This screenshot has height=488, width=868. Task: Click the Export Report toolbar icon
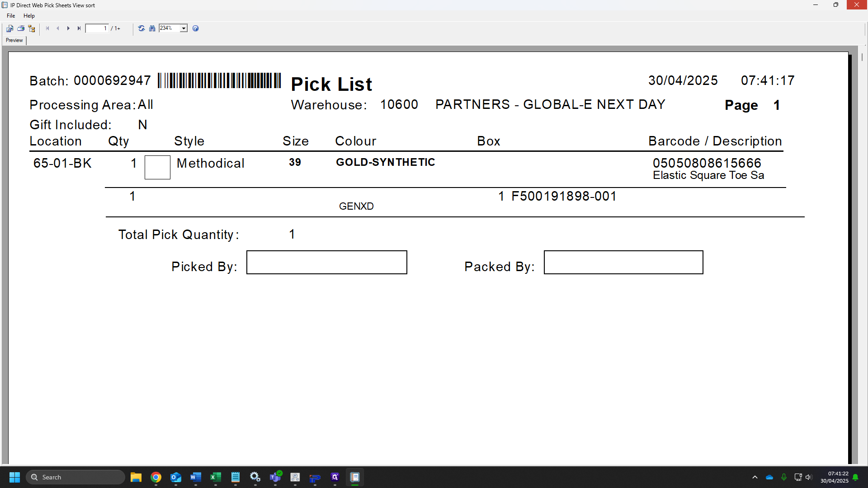[x=9, y=28]
